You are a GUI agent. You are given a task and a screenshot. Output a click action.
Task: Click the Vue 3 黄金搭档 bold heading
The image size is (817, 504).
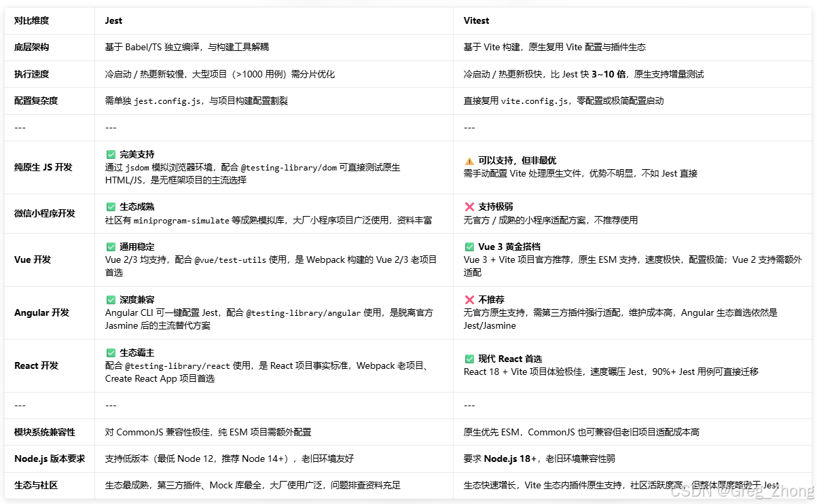(x=509, y=247)
